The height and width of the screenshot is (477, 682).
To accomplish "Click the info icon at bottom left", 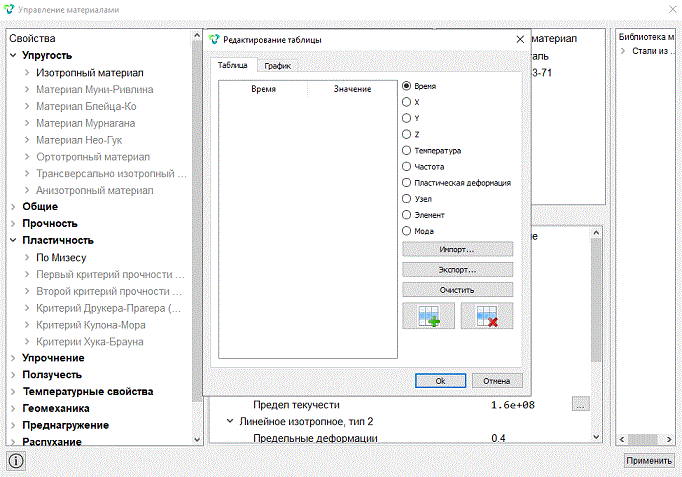I will 16,461.
